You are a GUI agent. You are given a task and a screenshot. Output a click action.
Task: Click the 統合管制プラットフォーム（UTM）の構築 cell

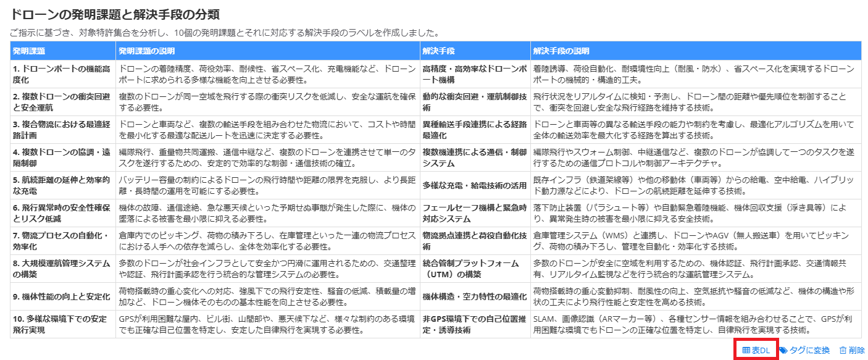point(474,269)
